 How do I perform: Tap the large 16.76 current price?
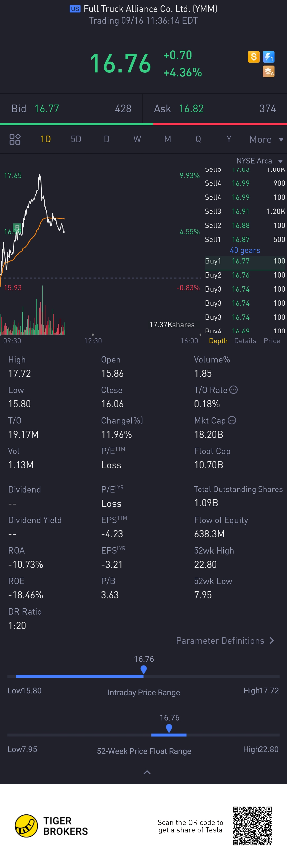[x=120, y=63]
